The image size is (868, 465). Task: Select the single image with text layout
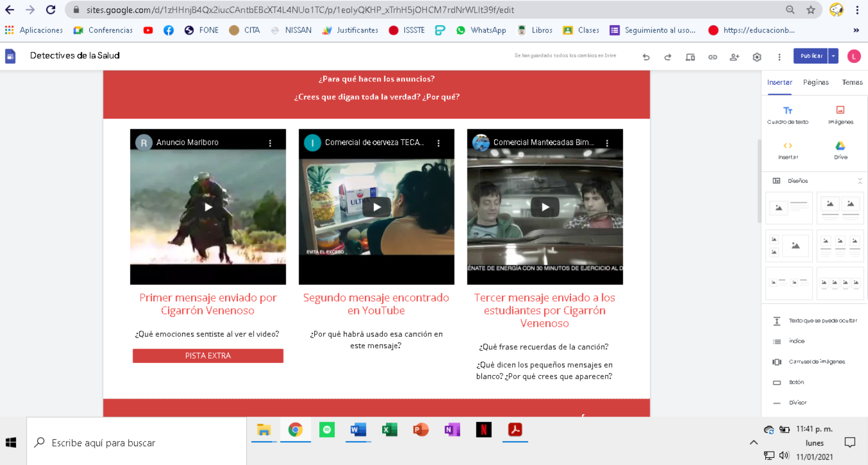[789, 208]
